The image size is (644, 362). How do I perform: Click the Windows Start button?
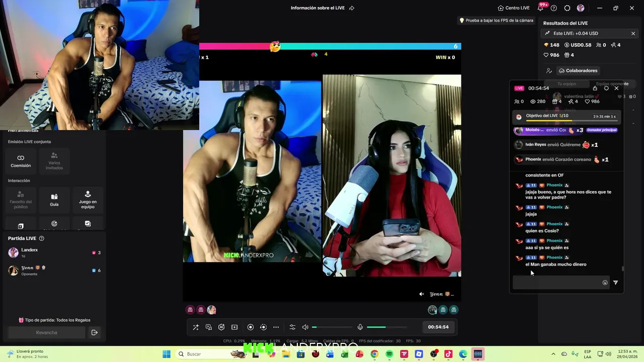click(167, 354)
